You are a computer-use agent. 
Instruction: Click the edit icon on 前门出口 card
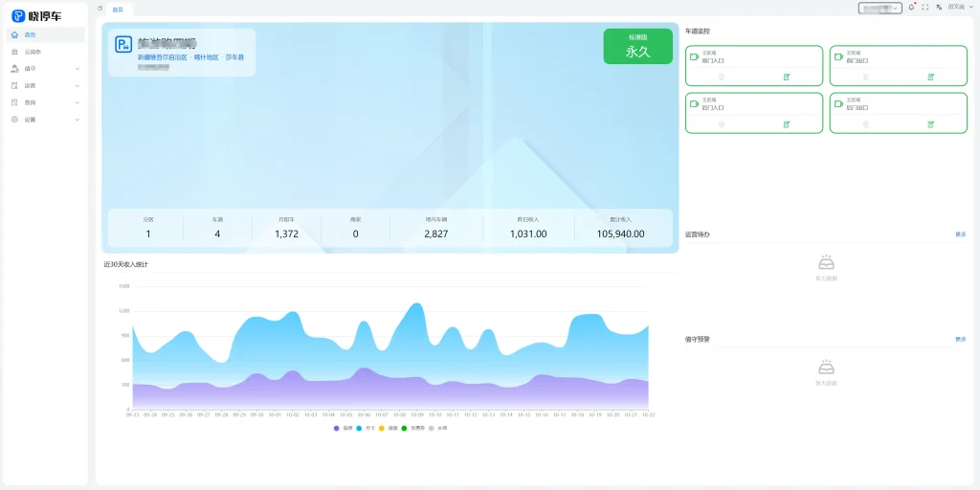click(930, 77)
